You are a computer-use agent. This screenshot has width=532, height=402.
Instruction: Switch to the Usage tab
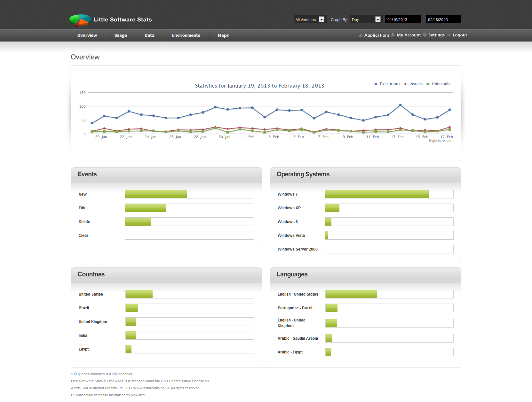coord(121,35)
